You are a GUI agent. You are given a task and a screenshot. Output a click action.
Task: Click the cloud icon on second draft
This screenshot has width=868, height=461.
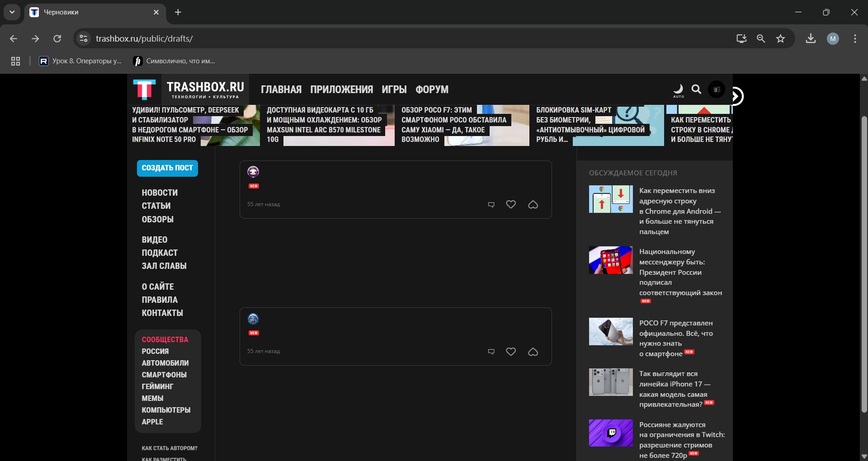533,352
